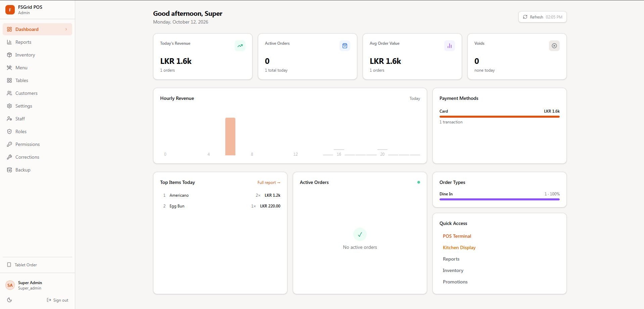Click the Inventory box icon in sidebar
The height and width of the screenshot is (309, 644).
coord(9,55)
